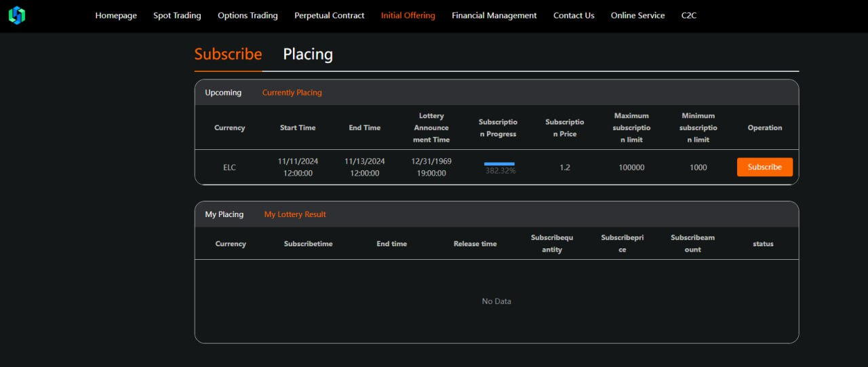Image resolution: width=868 pixels, height=367 pixels.
Task: Click the Lottery Announcement Time header
Action: coord(431,128)
